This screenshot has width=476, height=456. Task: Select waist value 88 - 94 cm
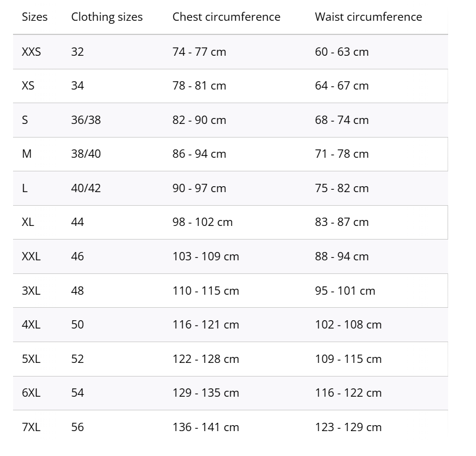pyautogui.click(x=341, y=256)
